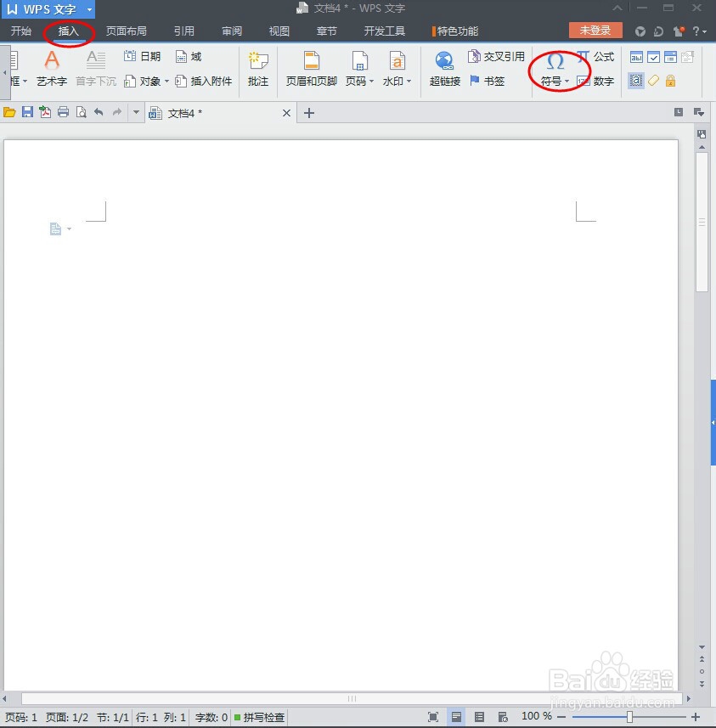This screenshot has height=728, width=716.
Task: Open the 特色功能 special features tab
Action: pyautogui.click(x=455, y=31)
